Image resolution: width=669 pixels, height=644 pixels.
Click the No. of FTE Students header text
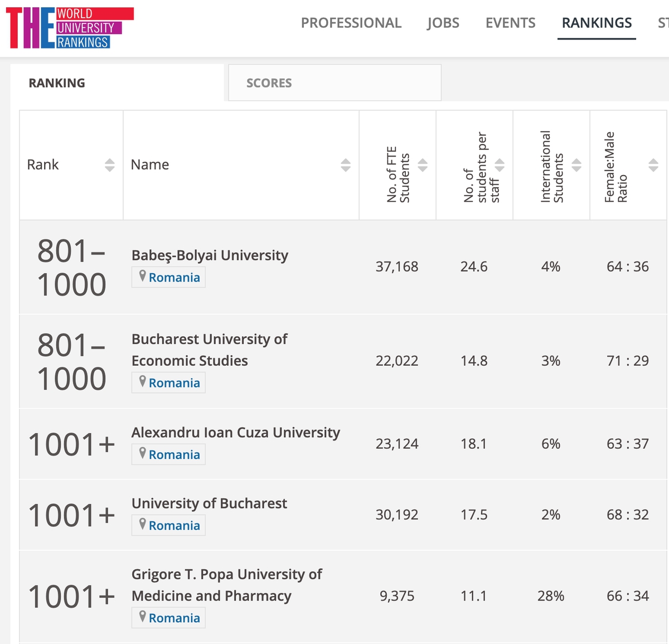pos(398,175)
